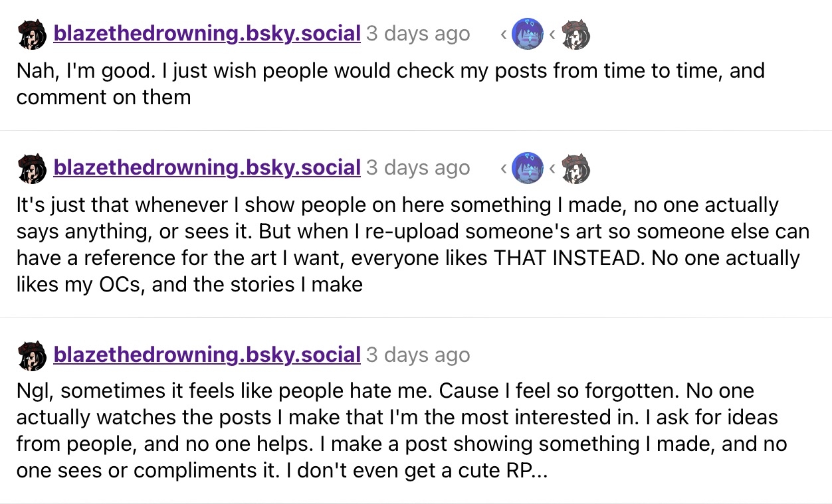Open the post starting "Nah, I'm good"

coord(390,84)
